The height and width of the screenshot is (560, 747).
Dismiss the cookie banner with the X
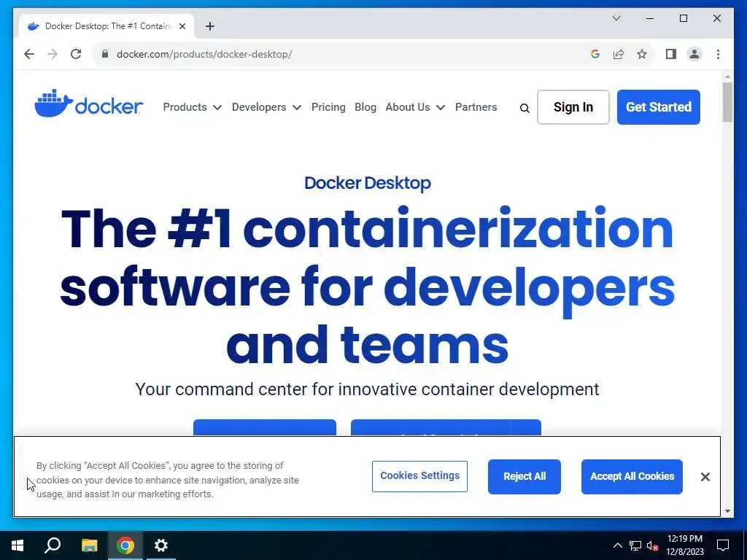(705, 477)
